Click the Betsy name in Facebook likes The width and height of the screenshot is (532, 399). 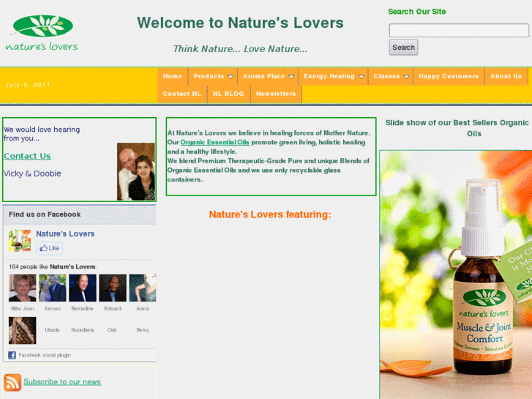point(143,330)
